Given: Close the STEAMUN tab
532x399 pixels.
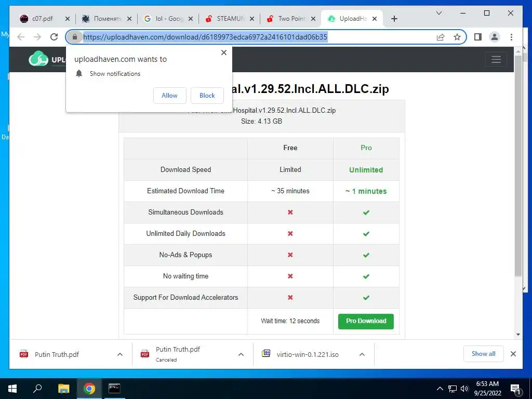Looking at the screenshot, I should (x=252, y=19).
